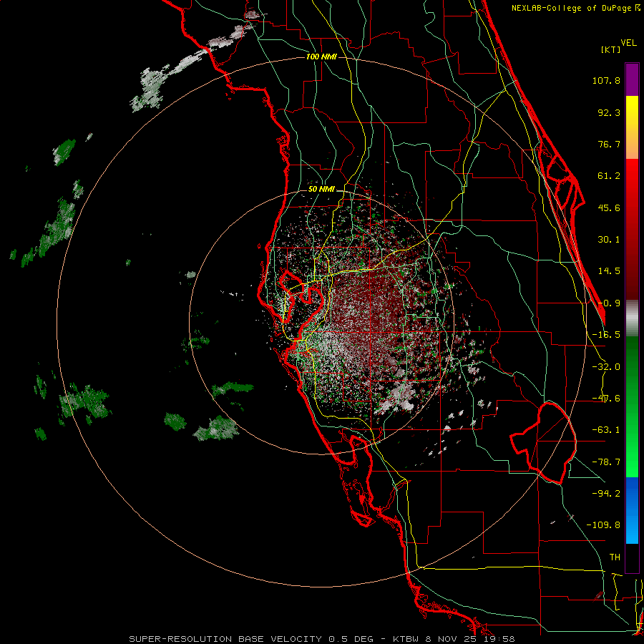Click the 107.8 scale value
This screenshot has height=644, width=644.
point(606,80)
